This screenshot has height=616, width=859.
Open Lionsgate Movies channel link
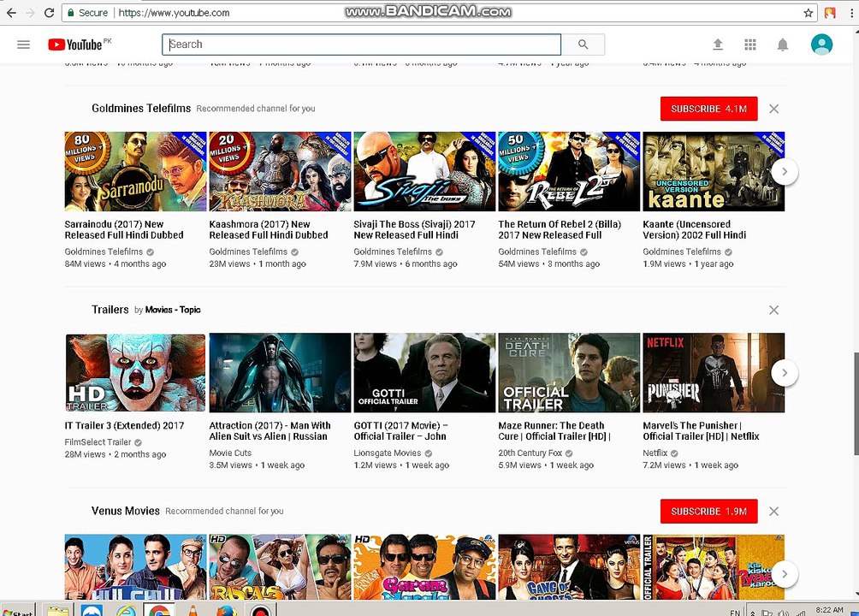388,453
